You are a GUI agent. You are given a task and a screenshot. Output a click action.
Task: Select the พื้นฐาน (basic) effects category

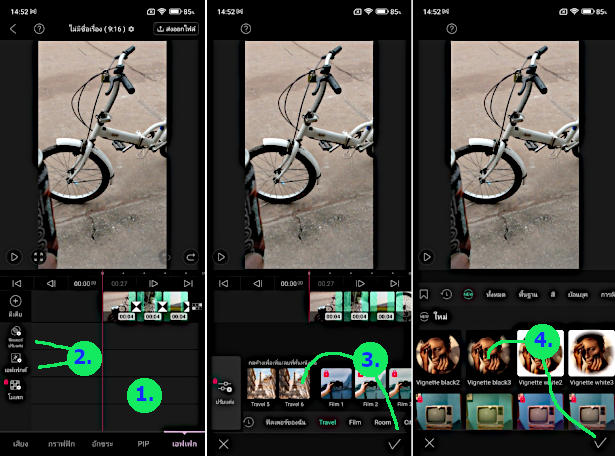point(528,294)
